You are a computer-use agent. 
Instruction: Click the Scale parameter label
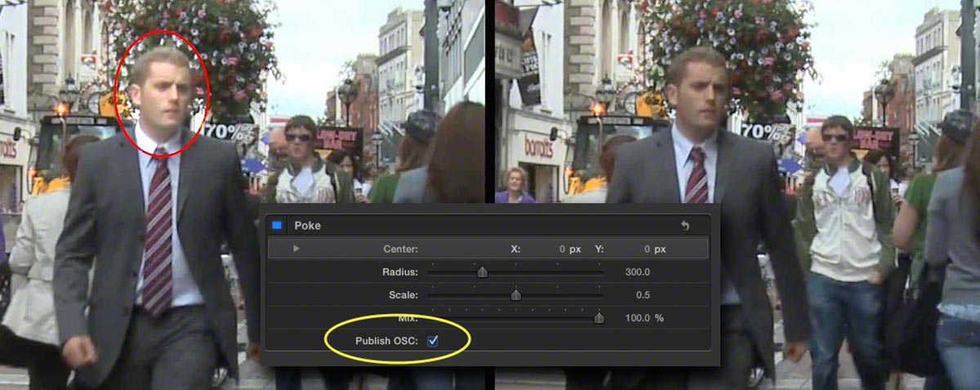click(x=403, y=295)
